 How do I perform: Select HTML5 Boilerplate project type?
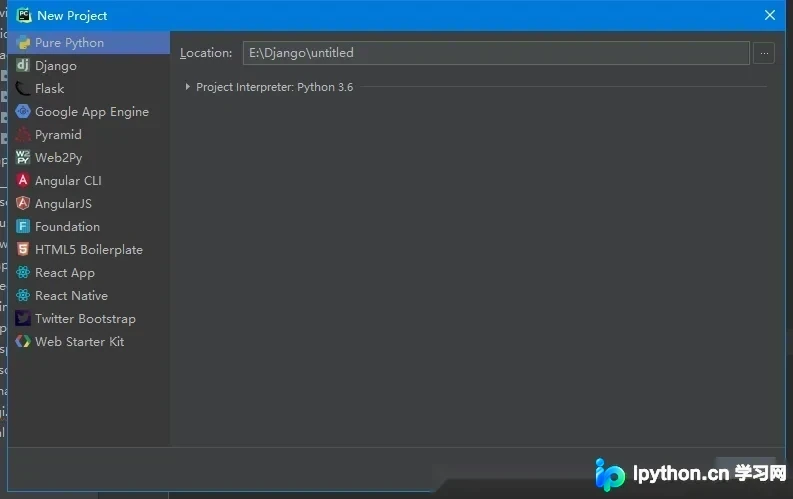[89, 250]
